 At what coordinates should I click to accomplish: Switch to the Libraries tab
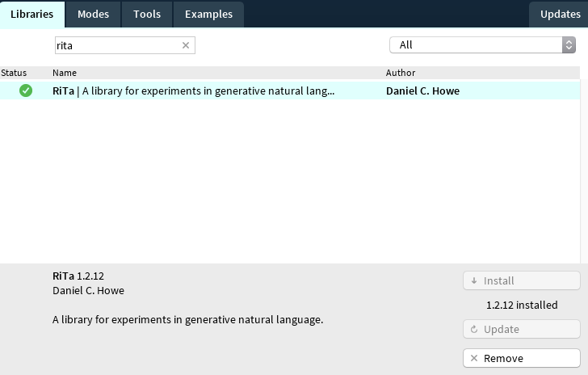pos(32,15)
